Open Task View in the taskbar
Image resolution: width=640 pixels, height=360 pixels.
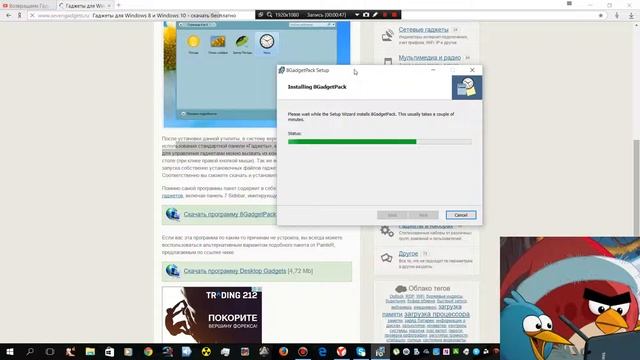point(50,351)
